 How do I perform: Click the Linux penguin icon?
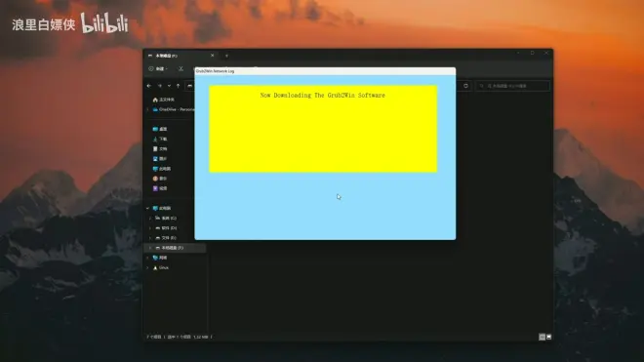point(155,267)
